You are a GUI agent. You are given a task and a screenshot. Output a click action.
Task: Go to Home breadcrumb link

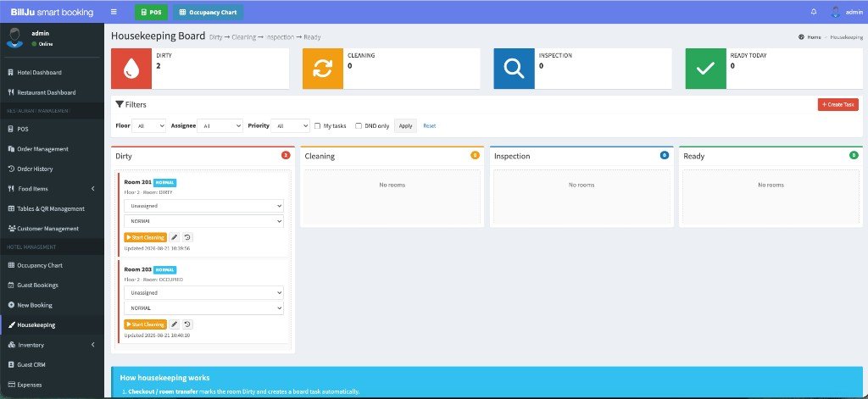pos(810,37)
